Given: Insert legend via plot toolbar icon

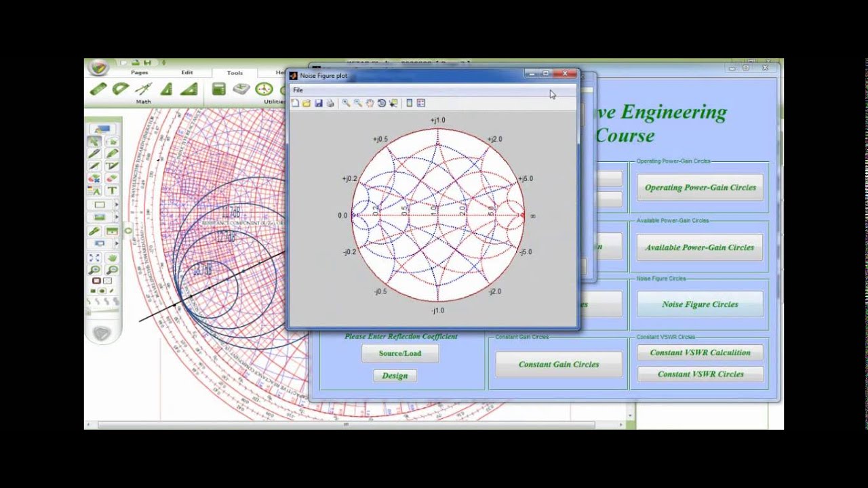Looking at the screenshot, I should (421, 103).
